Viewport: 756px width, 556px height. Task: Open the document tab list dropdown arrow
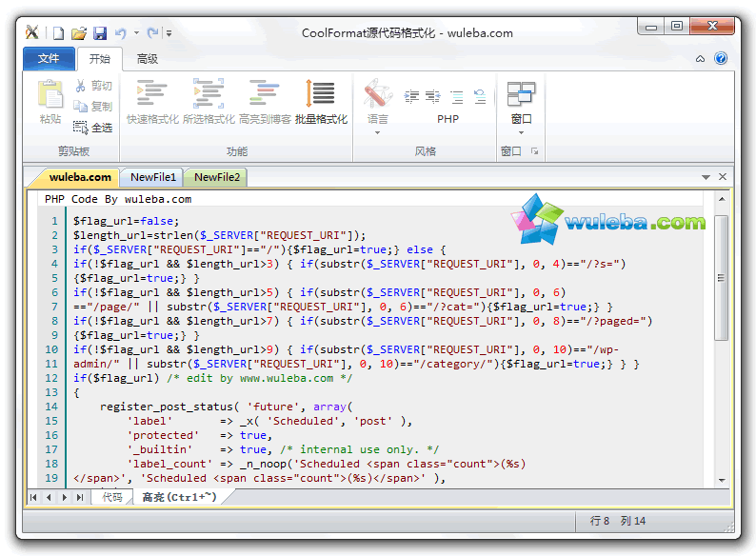point(706,177)
